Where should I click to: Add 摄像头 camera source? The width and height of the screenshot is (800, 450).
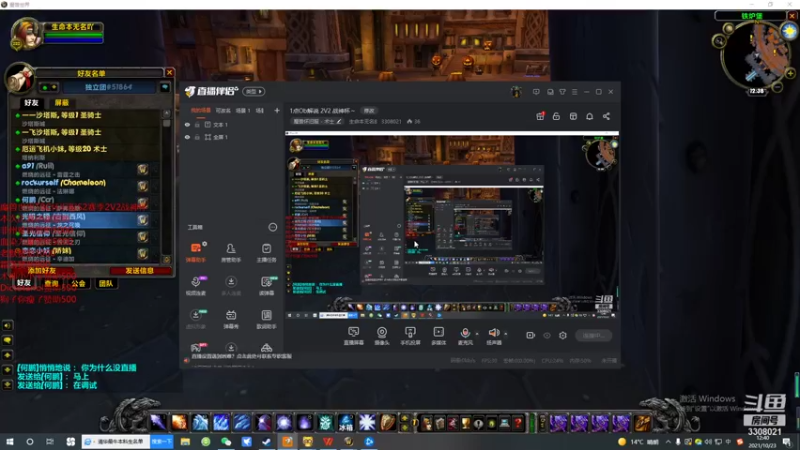pos(382,336)
